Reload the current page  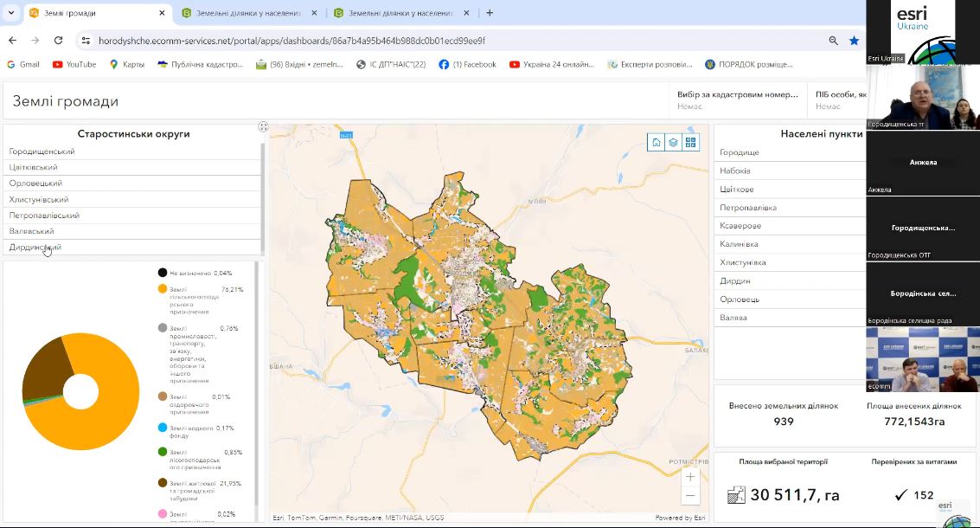[x=58, y=41]
